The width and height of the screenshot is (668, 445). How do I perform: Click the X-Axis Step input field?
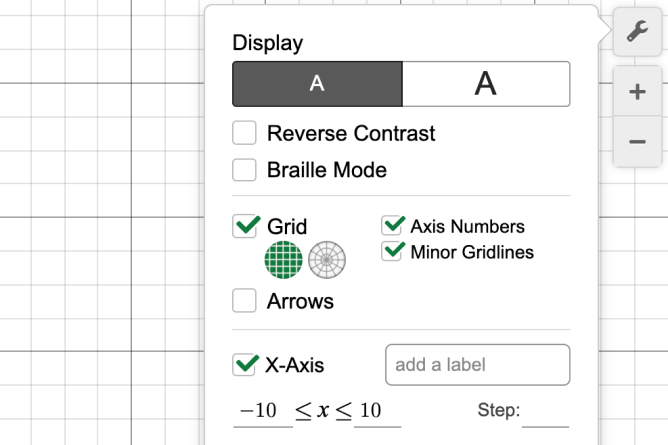[x=545, y=412]
